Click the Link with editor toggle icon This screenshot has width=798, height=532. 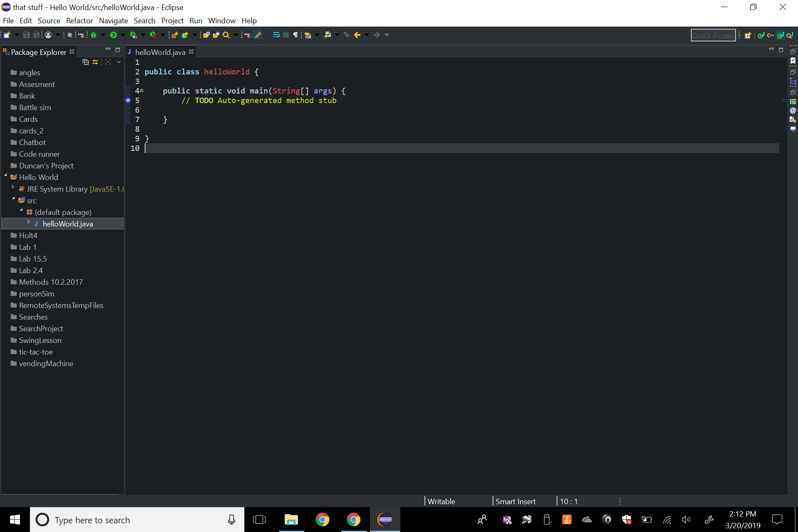pos(94,62)
